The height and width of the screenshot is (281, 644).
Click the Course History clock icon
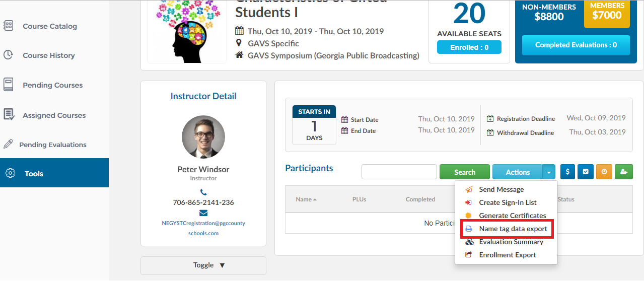tap(8, 55)
